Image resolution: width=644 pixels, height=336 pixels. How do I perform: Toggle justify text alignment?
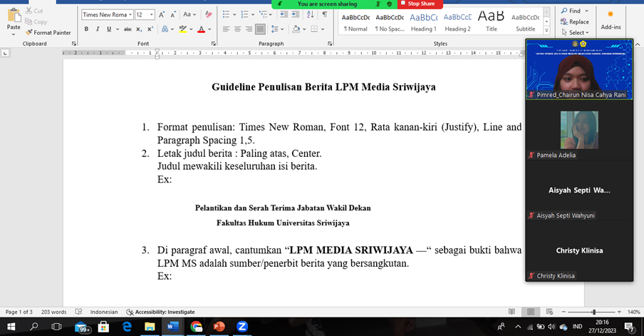[x=260, y=29]
